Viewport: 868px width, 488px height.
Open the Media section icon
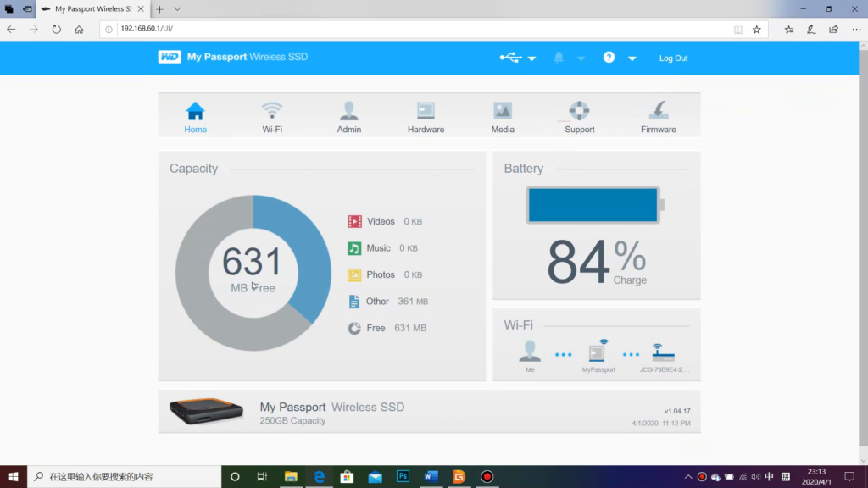pyautogui.click(x=503, y=111)
